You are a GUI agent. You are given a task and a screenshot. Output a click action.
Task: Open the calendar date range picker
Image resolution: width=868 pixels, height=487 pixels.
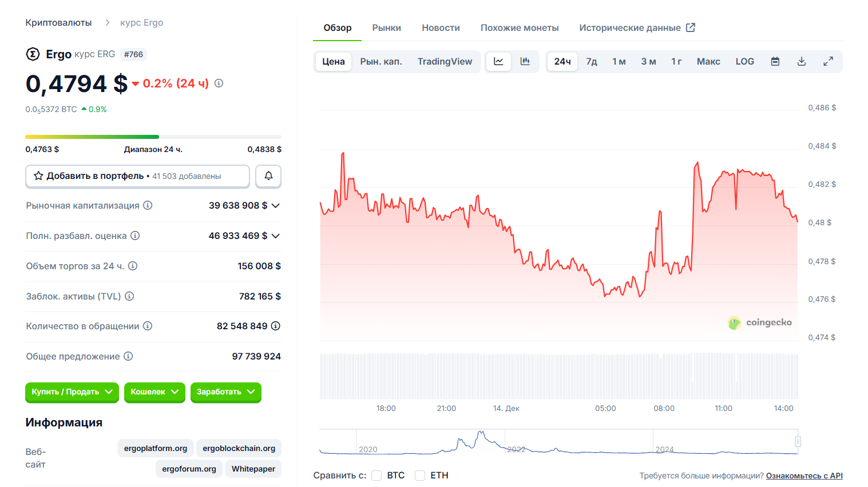coord(775,62)
